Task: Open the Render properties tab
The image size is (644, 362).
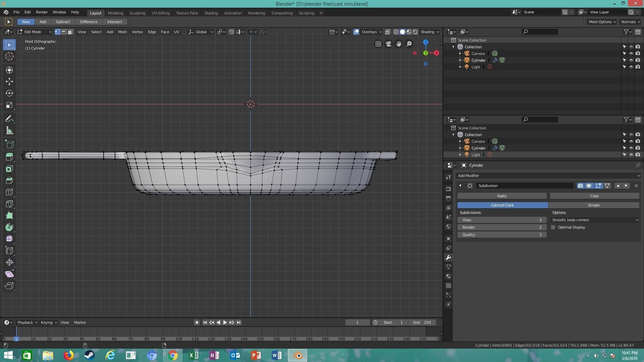Action: click(448, 189)
